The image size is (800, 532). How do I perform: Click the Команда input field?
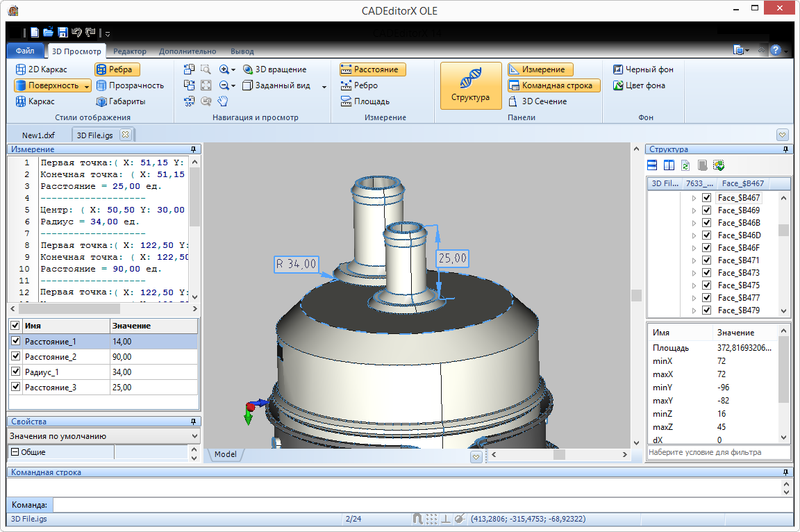coord(417,505)
